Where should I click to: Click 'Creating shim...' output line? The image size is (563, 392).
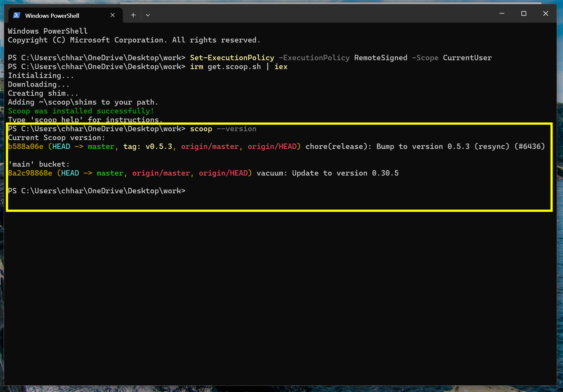tap(43, 93)
